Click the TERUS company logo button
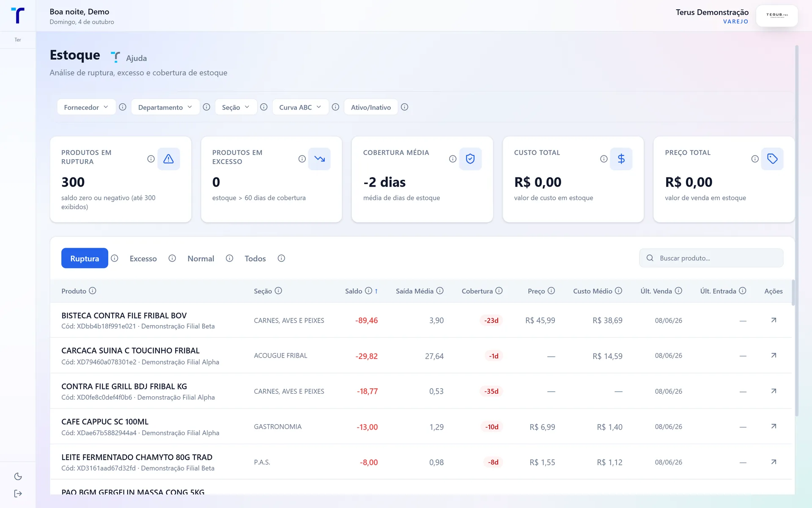812x508 pixels. tap(777, 16)
